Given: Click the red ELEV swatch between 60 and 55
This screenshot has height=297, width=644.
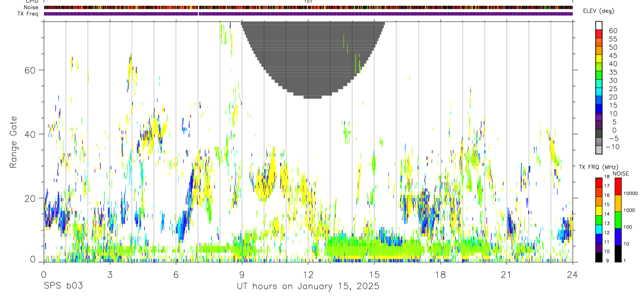Looking at the screenshot, I should pyautogui.click(x=599, y=33).
